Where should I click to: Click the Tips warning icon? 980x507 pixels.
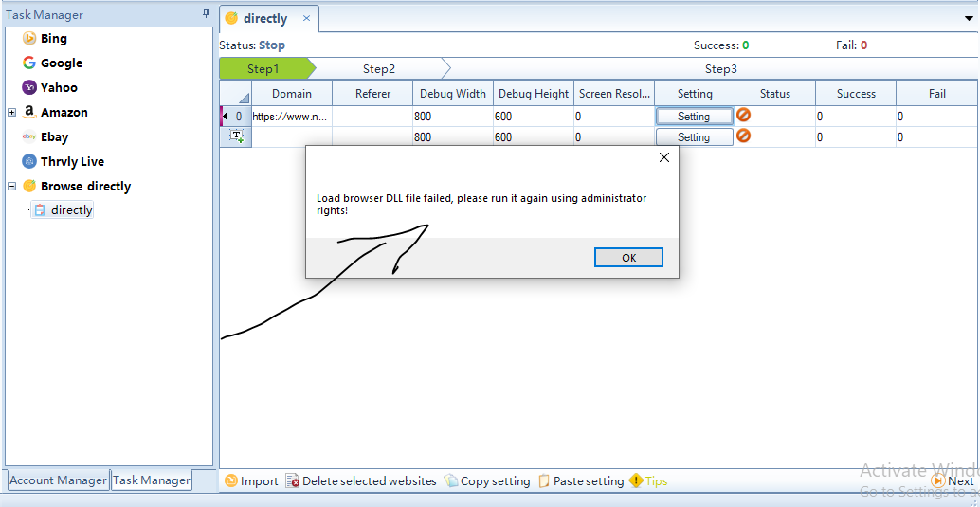click(636, 481)
